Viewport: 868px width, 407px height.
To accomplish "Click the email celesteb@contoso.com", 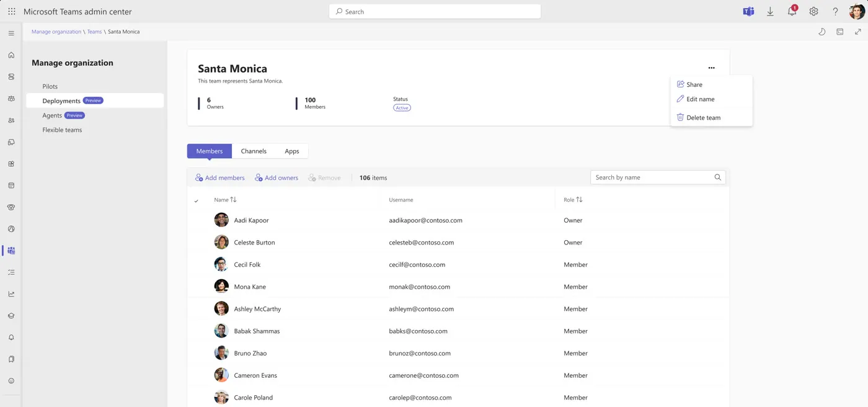I will pyautogui.click(x=422, y=243).
